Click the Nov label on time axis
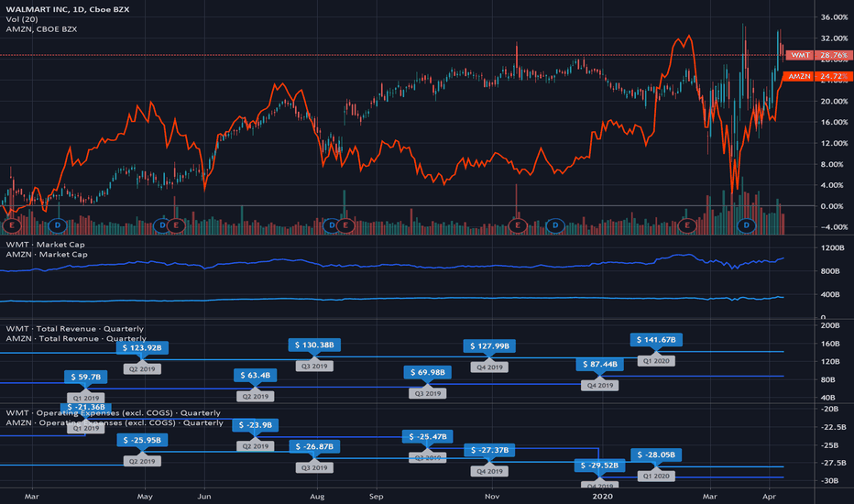Image resolution: width=854 pixels, height=504 pixels. (492, 497)
